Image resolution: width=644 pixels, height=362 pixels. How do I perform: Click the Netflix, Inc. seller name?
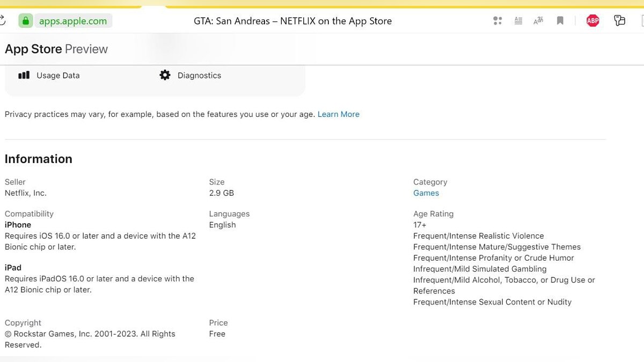click(26, 193)
